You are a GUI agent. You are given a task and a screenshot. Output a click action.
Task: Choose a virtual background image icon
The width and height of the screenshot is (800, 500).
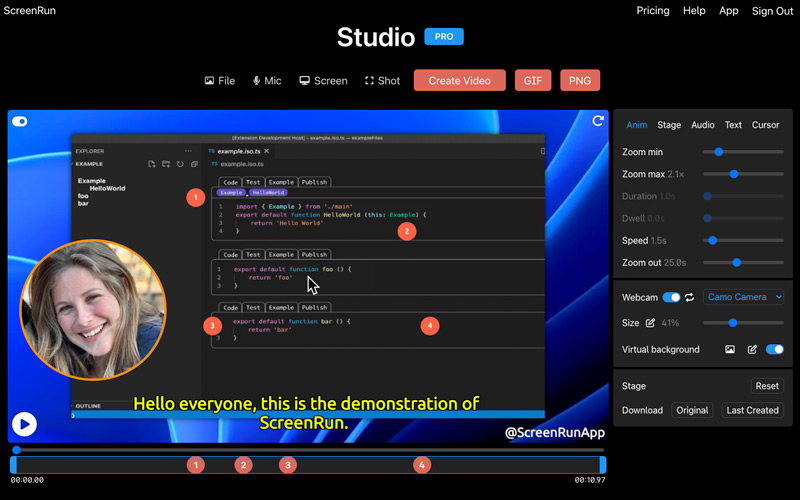[730, 349]
